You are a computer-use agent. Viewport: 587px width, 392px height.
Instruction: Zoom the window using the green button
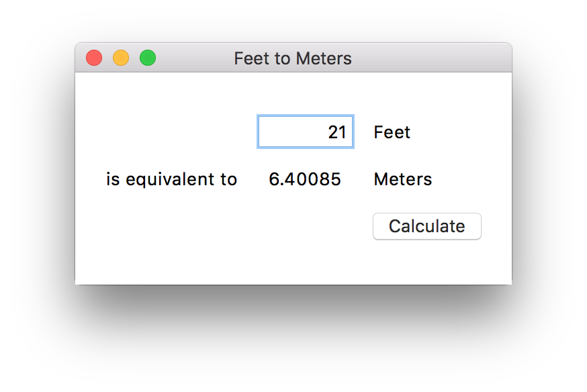click(x=148, y=58)
